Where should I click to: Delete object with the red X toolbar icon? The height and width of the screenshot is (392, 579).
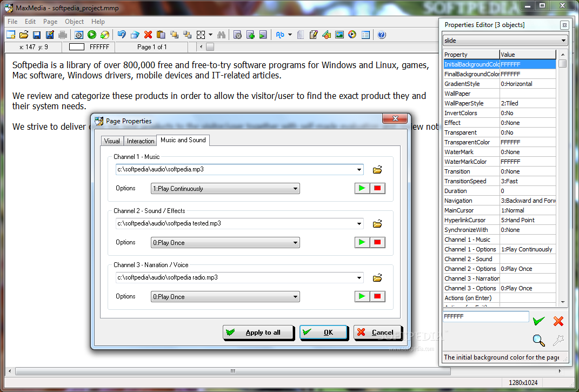pos(148,35)
